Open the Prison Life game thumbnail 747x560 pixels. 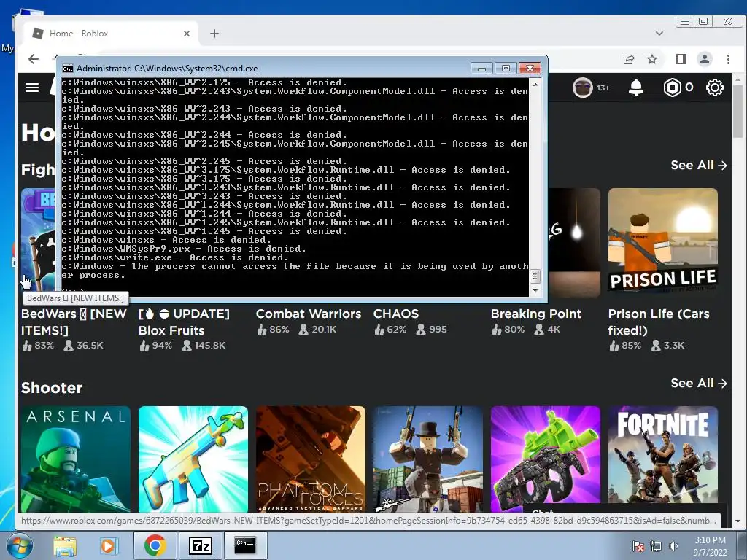662,242
